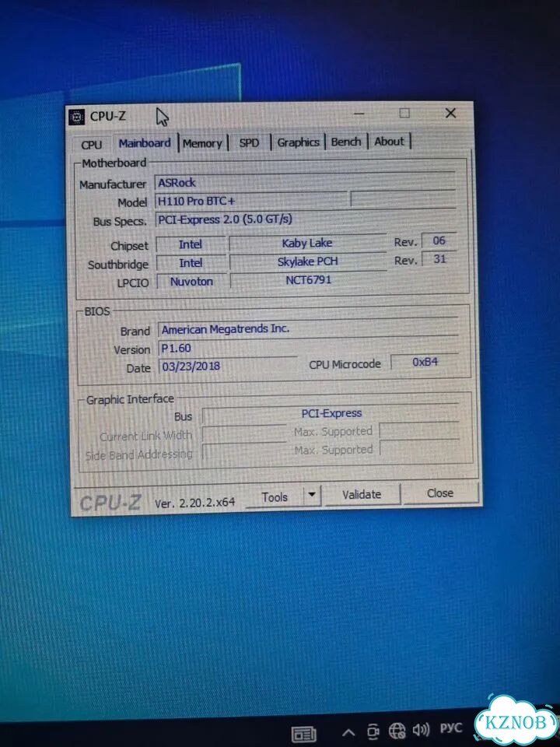
Task: Click the chipset Rev. 06 value
Action: pyautogui.click(x=439, y=240)
